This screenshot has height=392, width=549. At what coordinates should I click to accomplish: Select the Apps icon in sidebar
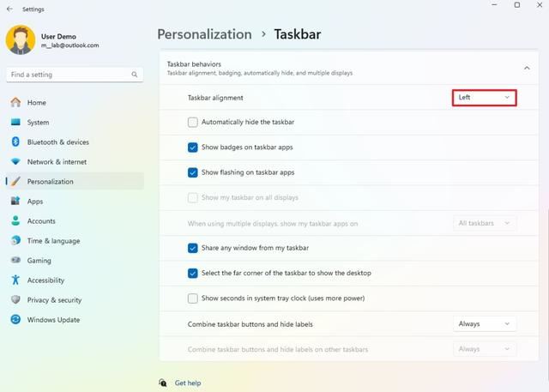[x=15, y=202]
